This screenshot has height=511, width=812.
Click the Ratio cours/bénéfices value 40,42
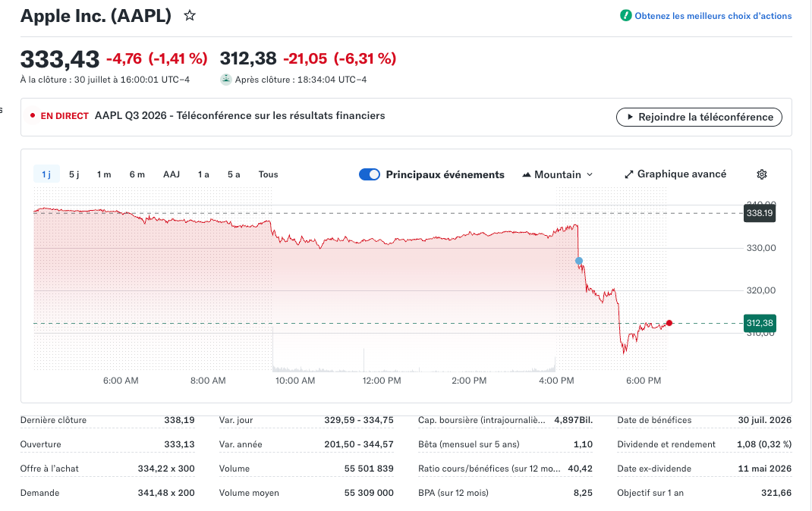[x=580, y=469]
